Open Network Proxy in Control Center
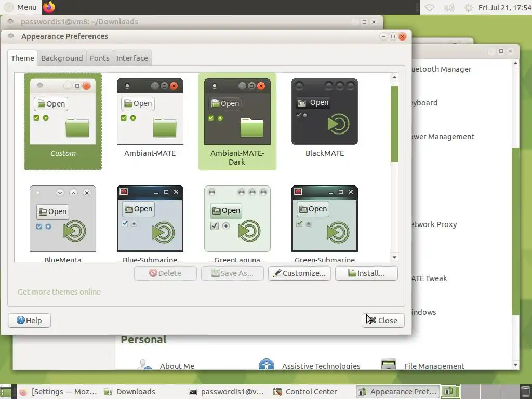 pyautogui.click(x=434, y=224)
